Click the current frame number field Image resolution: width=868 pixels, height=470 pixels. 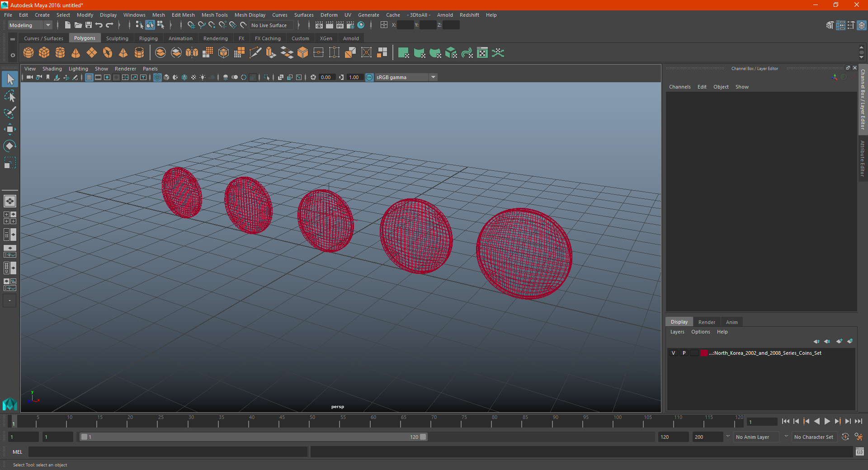[762, 422]
